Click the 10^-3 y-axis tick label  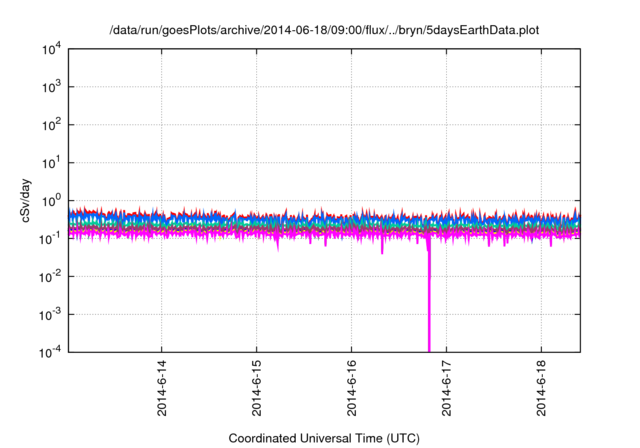(50, 315)
